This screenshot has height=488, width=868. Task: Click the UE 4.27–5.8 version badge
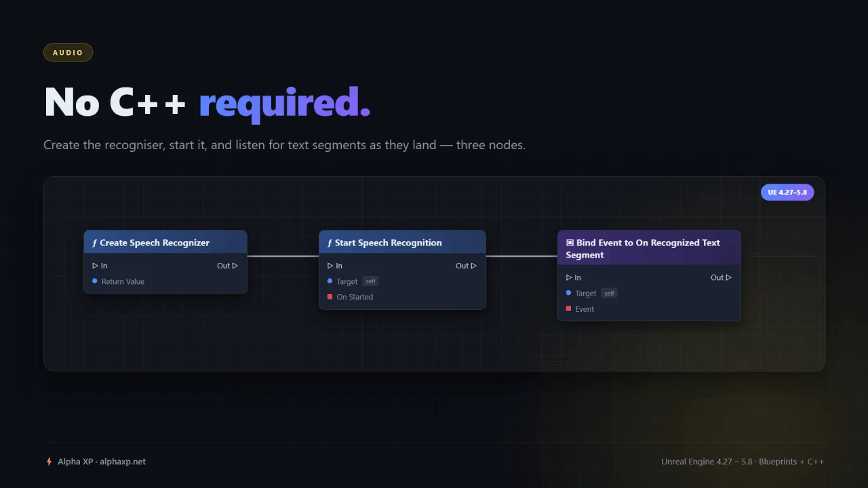click(x=787, y=192)
